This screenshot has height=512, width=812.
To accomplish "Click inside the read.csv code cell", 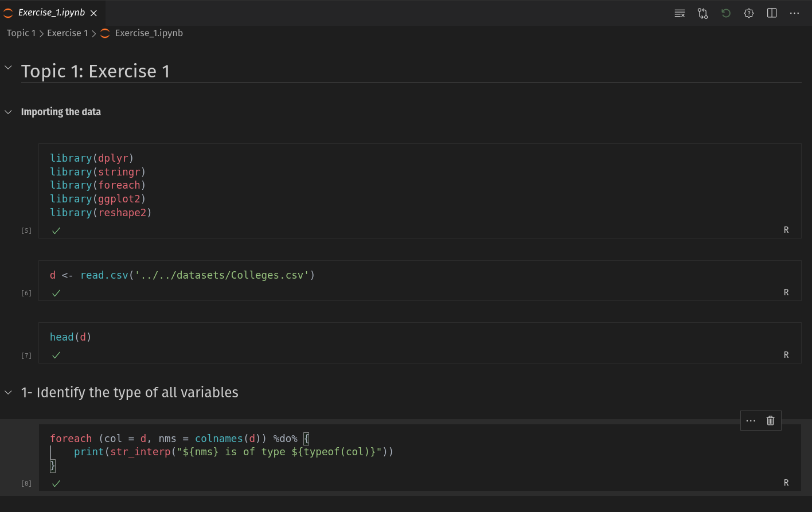I will 401,275.
